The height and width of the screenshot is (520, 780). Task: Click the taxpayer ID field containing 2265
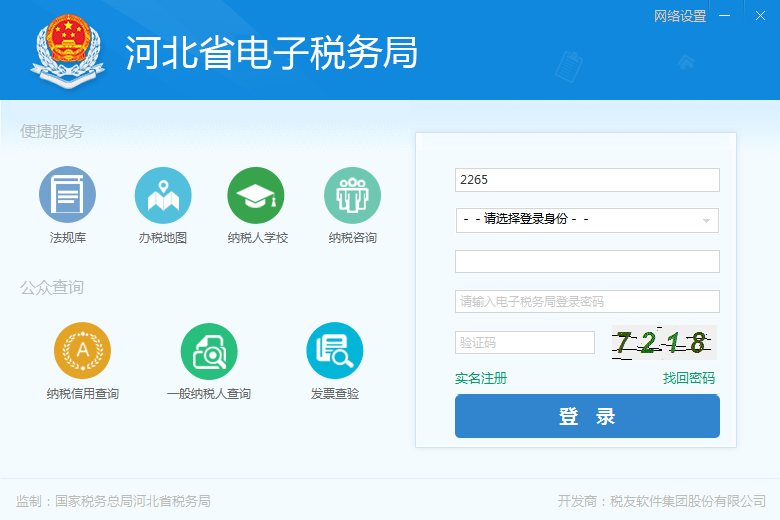587,180
